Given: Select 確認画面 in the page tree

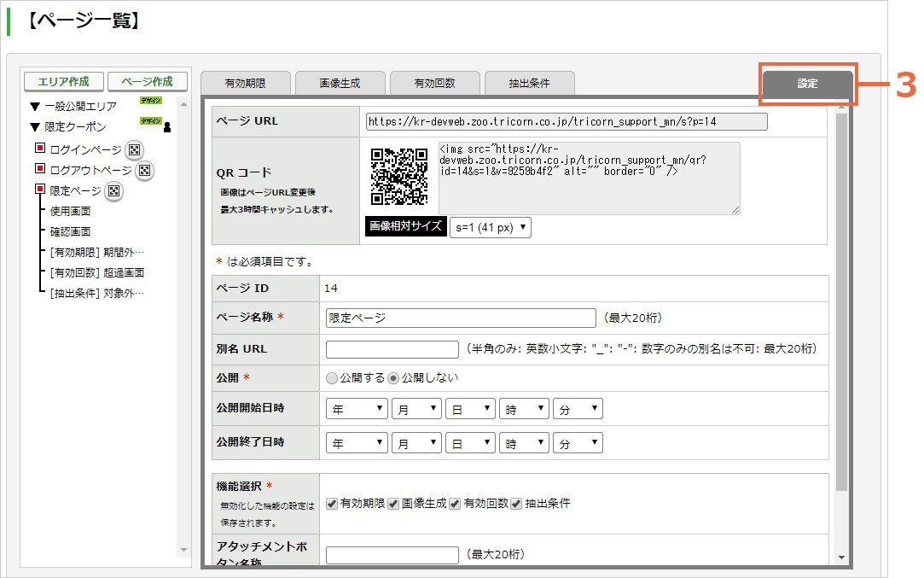Looking at the screenshot, I should [70, 231].
